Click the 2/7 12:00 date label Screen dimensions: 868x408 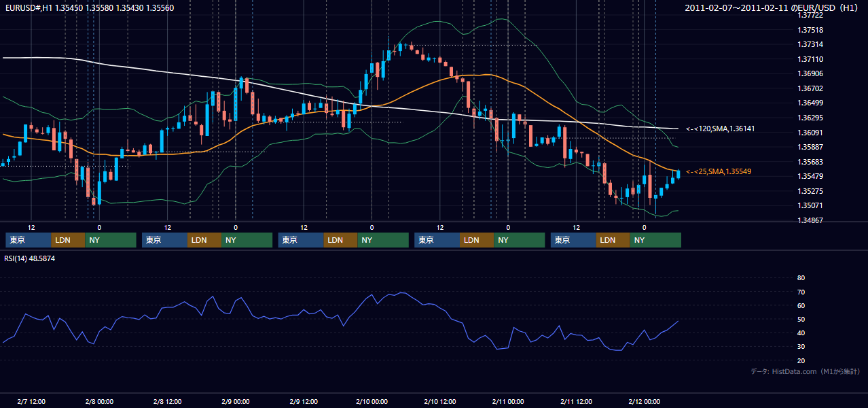(x=31, y=402)
